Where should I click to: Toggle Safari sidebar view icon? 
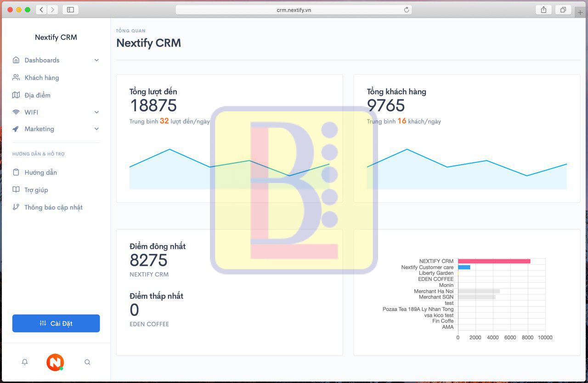[70, 10]
